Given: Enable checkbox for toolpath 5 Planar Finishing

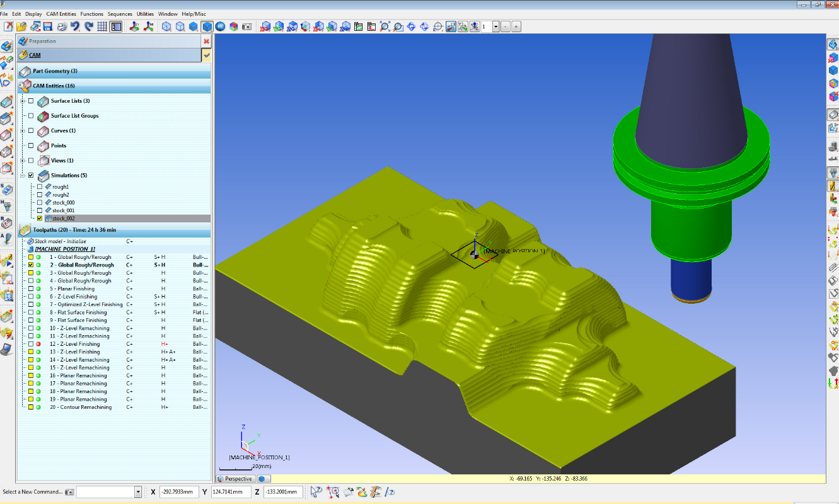Looking at the screenshot, I should point(30,289).
